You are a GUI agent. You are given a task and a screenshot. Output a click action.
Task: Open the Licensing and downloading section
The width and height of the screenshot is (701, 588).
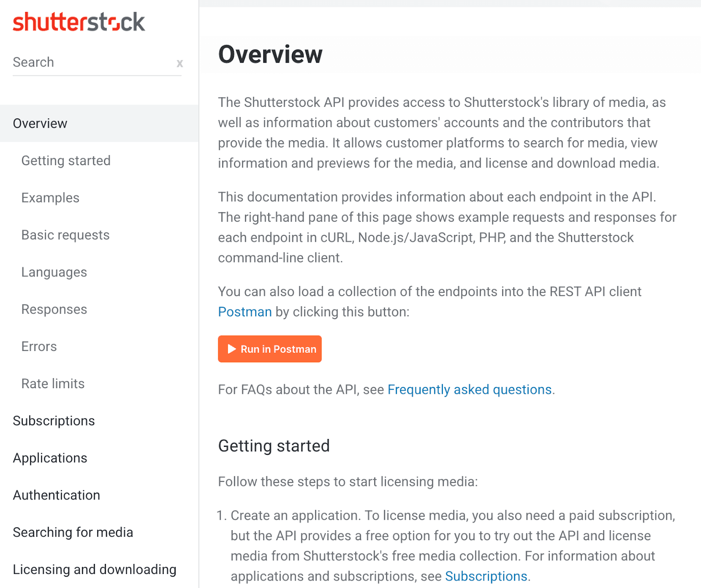click(x=94, y=569)
